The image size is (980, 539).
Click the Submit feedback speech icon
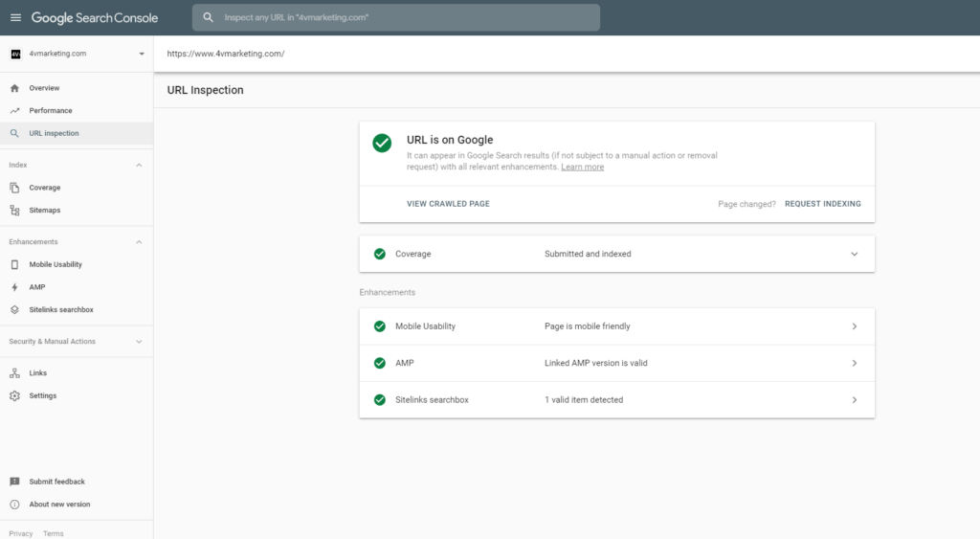[14, 482]
